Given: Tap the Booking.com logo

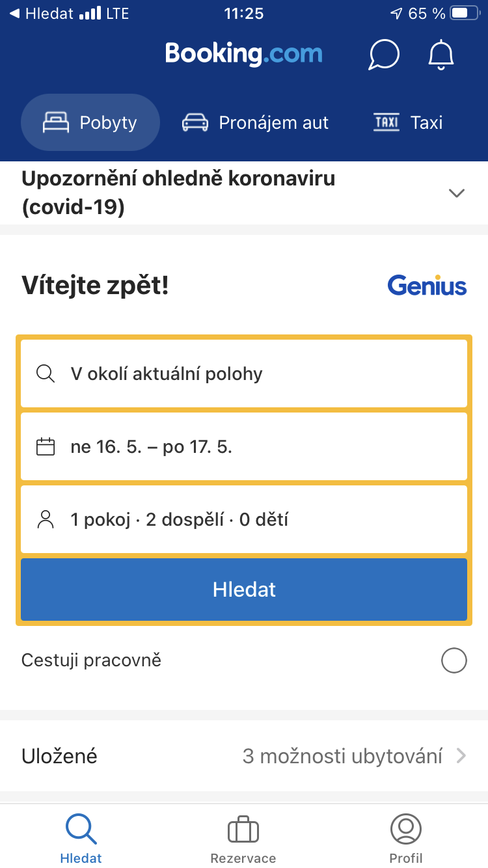Looking at the screenshot, I should [x=243, y=53].
